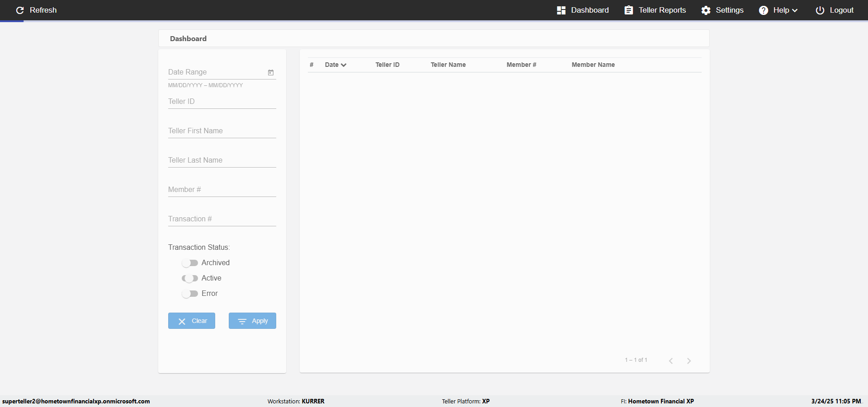This screenshot has width=868, height=407.
Task: Click the Refresh label in top bar
Action: coord(43,10)
